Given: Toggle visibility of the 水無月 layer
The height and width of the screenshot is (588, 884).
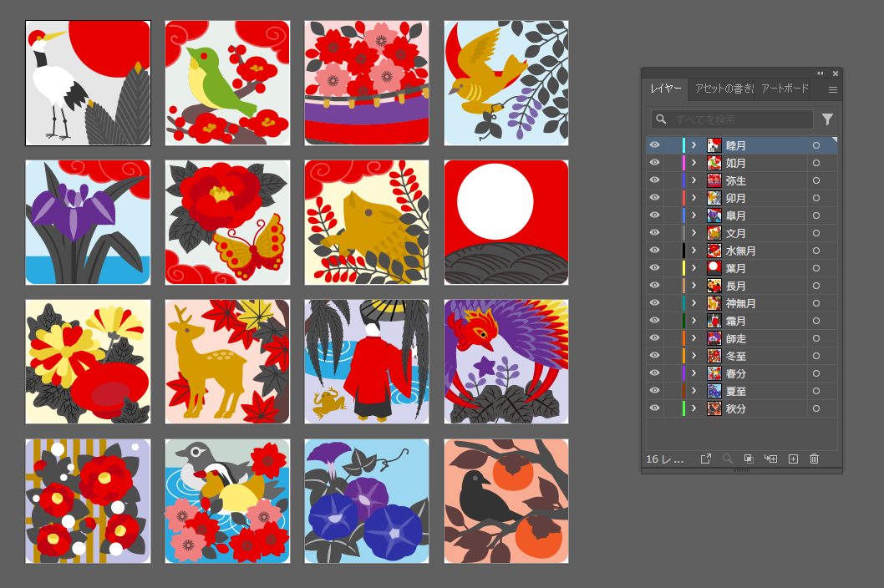Looking at the screenshot, I should pyautogui.click(x=654, y=251).
